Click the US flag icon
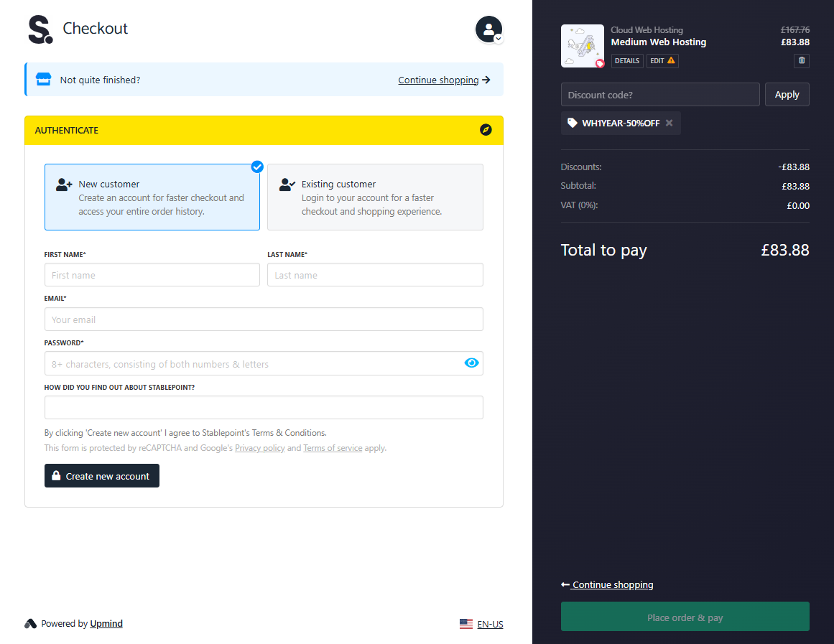The height and width of the screenshot is (644, 834). (466, 624)
